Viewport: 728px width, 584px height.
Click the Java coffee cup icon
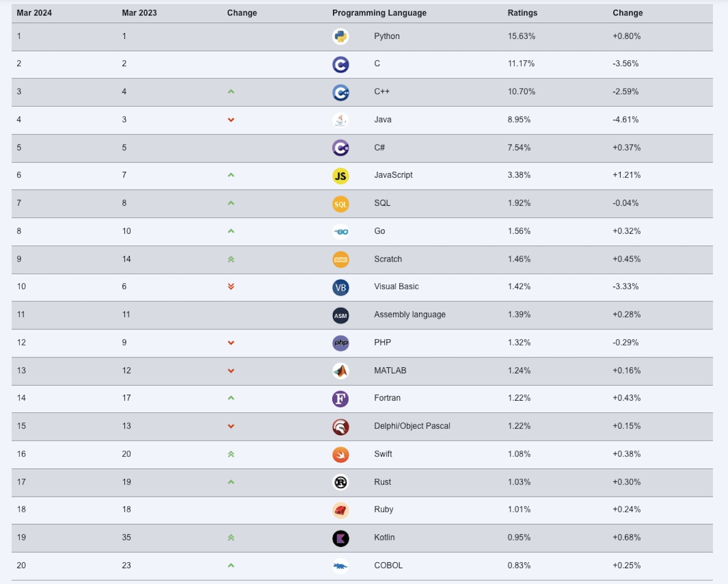coord(340,120)
